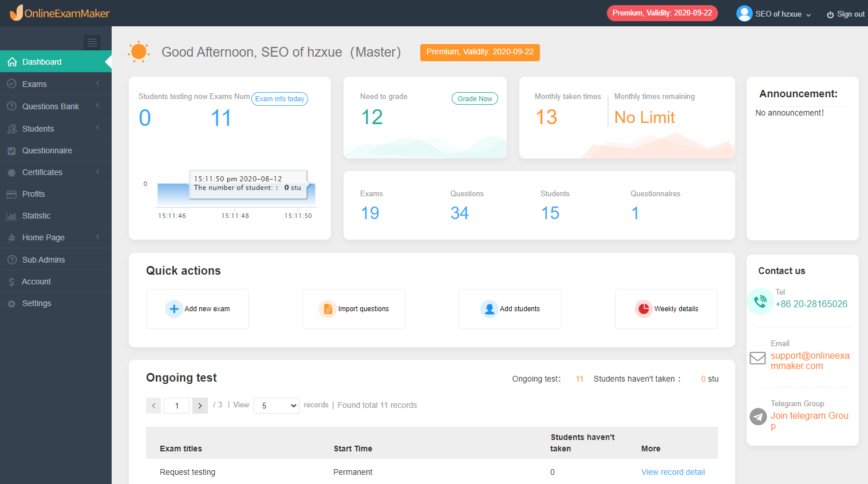Open Questionnaire menu item
This screenshot has width=868, height=484.
click(56, 150)
